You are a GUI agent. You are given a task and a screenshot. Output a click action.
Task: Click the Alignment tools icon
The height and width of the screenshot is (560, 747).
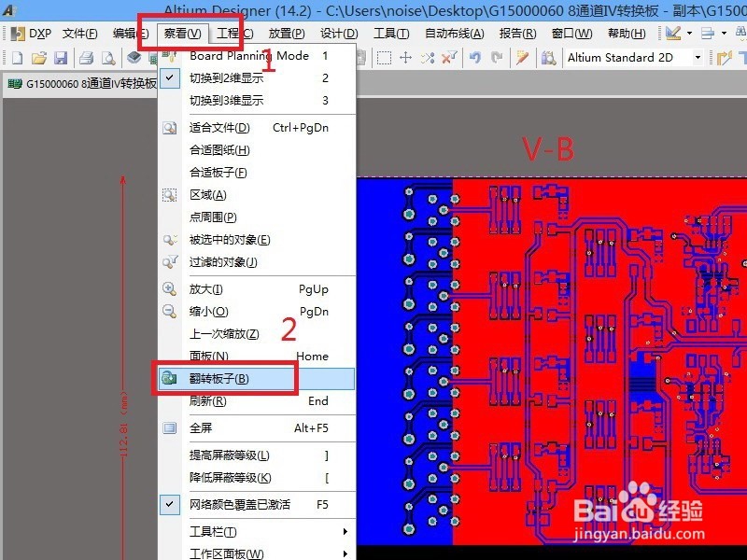point(708,33)
